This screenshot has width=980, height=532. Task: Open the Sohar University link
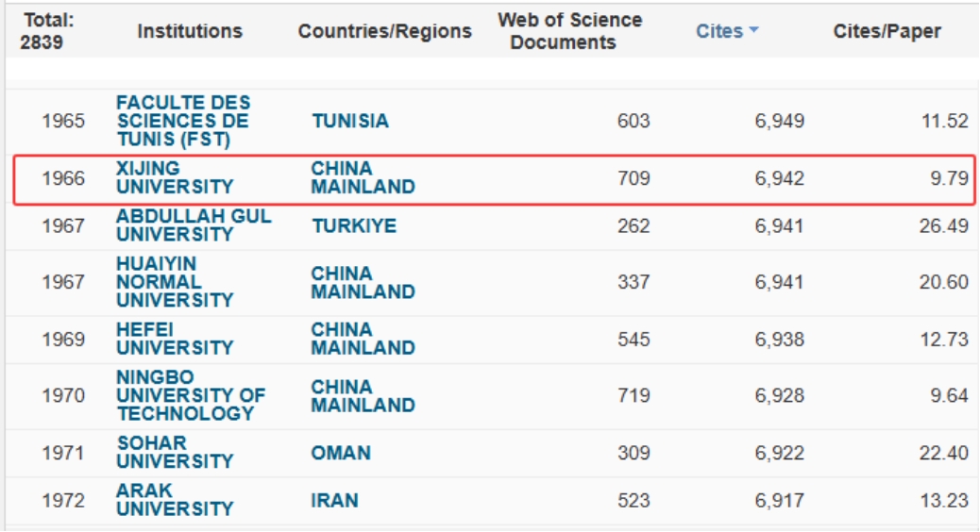[x=174, y=452]
